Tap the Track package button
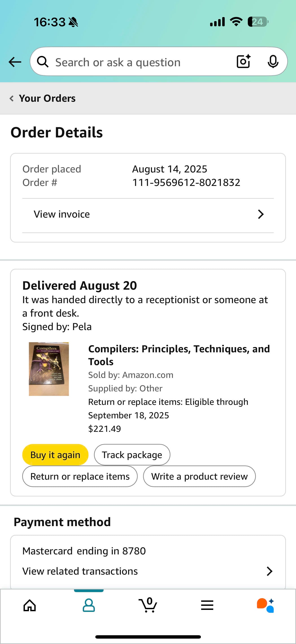 click(132, 455)
